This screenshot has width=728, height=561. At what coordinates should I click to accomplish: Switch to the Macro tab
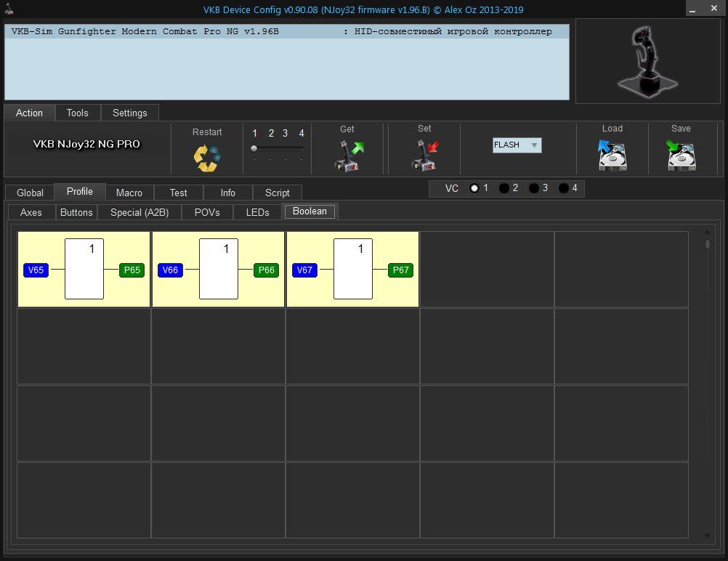pos(129,193)
